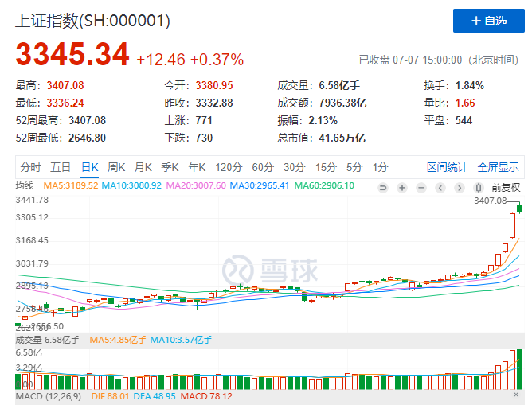The width and height of the screenshot is (532, 405).
Task: Select the 周K chart tab
Action: (x=116, y=167)
